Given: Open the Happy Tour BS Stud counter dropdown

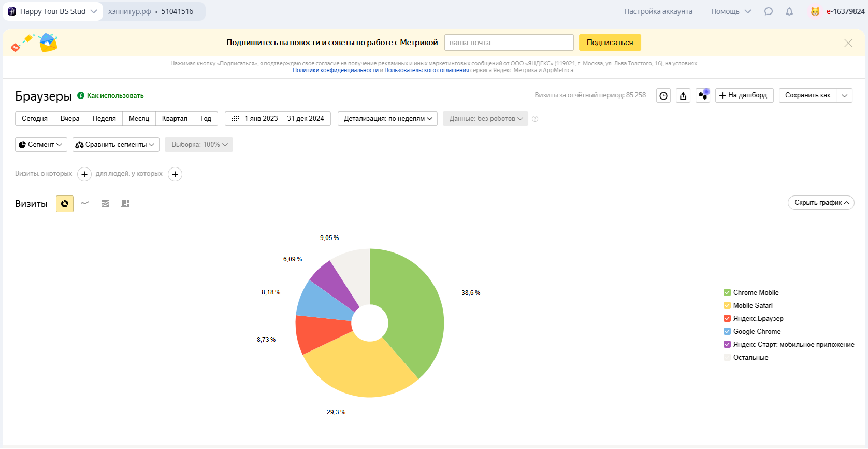Looking at the screenshot, I should point(53,11).
